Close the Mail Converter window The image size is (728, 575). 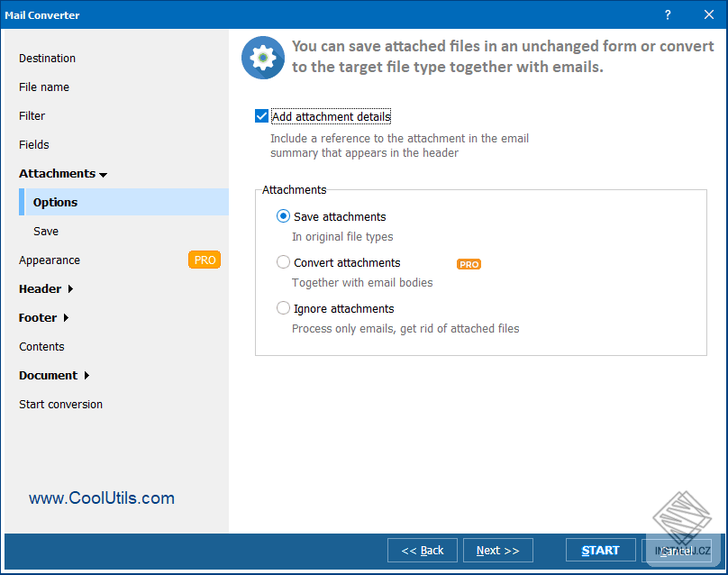tap(708, 14)
